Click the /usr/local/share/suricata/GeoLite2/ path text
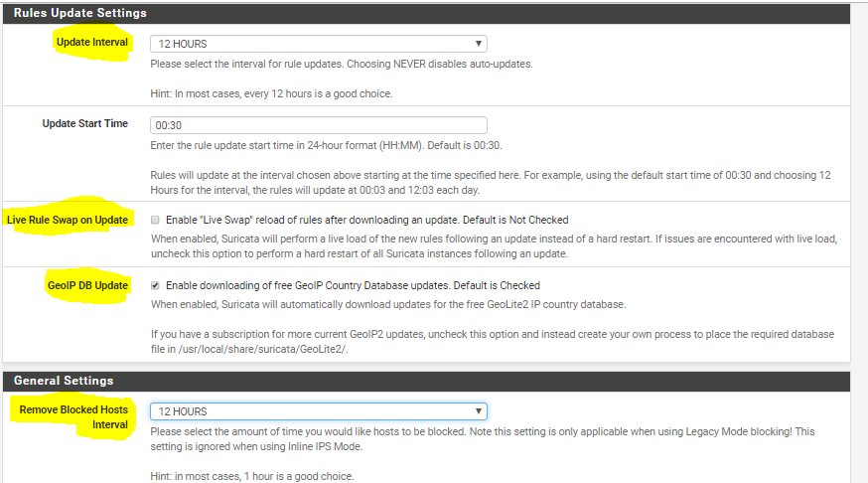Image resolution: width=868 pixels, height=483 pixels. coord(263,350)
